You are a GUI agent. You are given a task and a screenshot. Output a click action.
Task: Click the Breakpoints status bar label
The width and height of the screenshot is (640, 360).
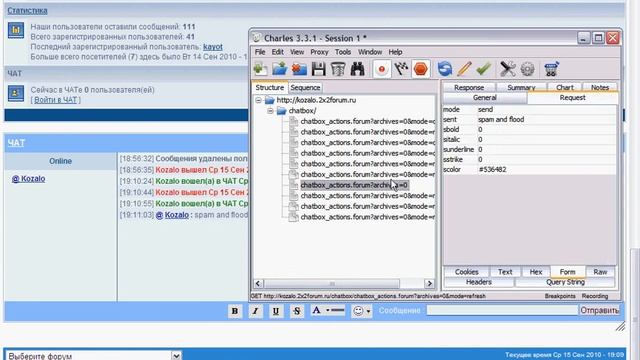[560, 296]
